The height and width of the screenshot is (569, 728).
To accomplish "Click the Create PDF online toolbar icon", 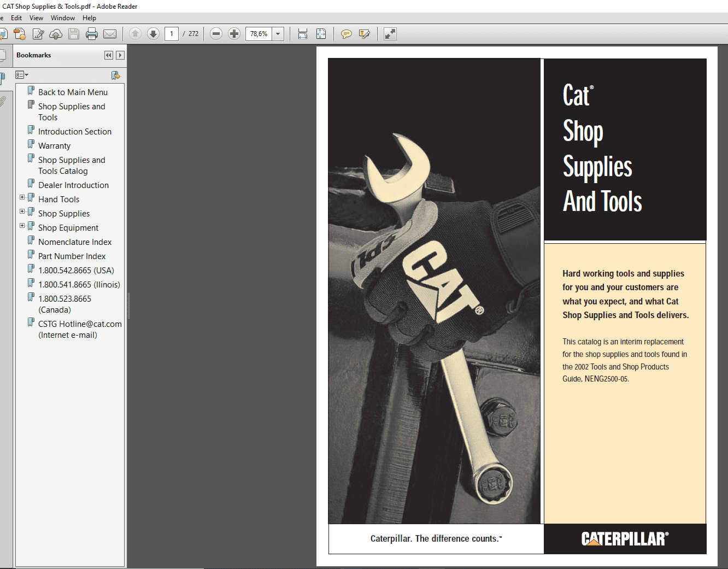I will (x=20, y=34).
